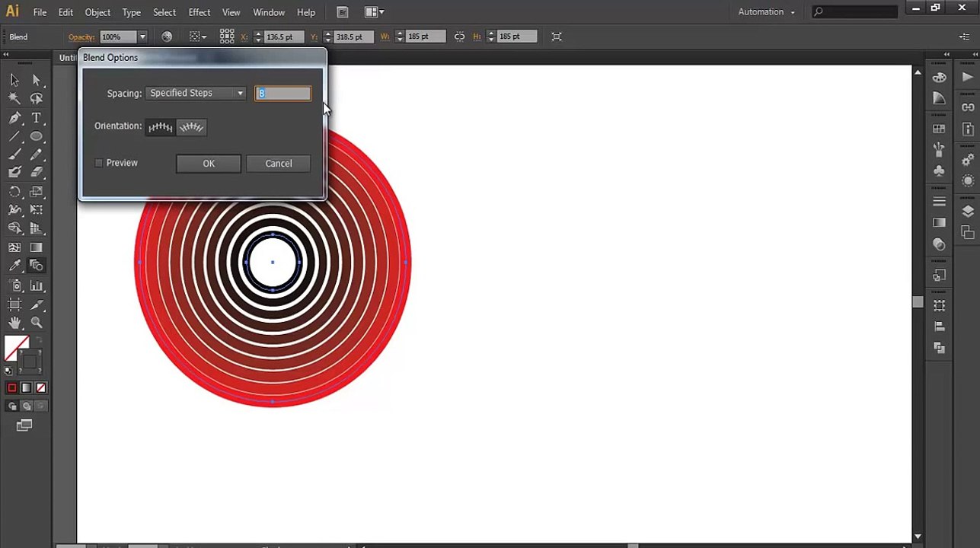Image resolution: width=980 pixels, height=548 pixels.
Task: Expand the collapsed right panel dock
Action: point(946,55)
